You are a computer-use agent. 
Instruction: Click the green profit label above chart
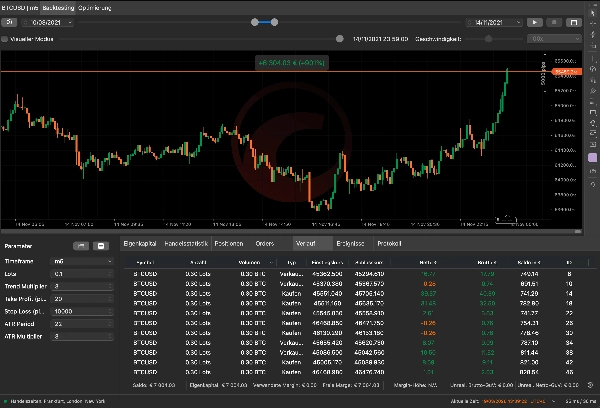[292, 63]
